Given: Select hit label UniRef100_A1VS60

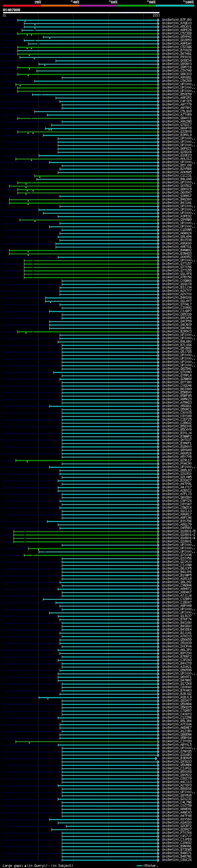Looking at the screenshot, I should tap(176, 819).
